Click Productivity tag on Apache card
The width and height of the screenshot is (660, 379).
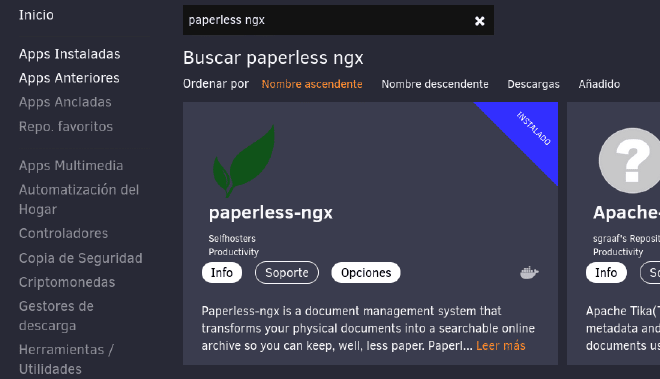pyautogui.click(x=618, y=252)
